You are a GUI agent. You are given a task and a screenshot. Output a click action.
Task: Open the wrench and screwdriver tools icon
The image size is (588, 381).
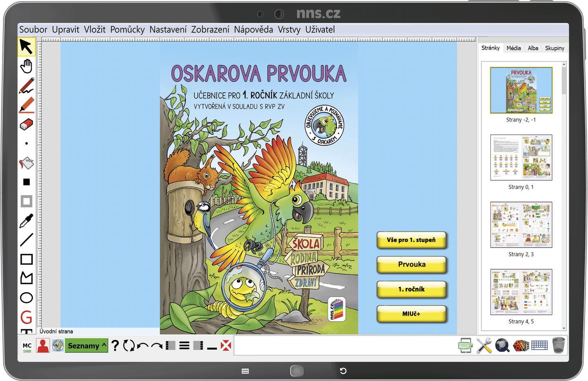(484, 346)
